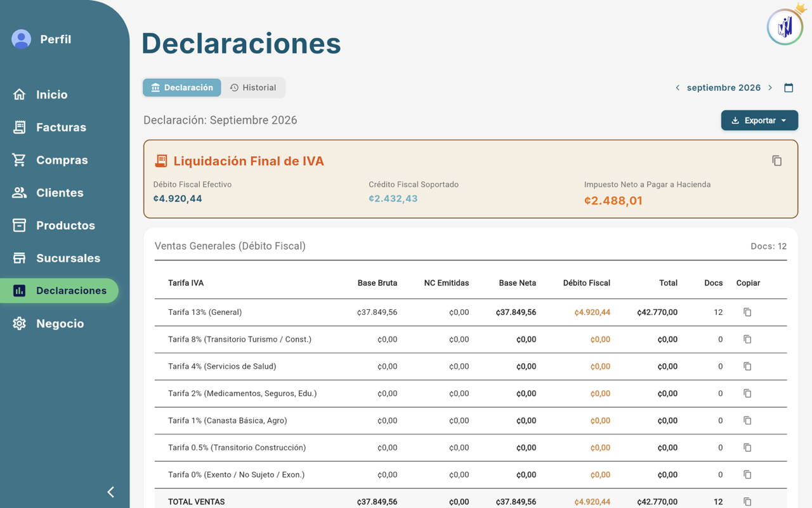Copy the Tarifa 4% (Servicios de Salud) row

click(x=747, y=366)
